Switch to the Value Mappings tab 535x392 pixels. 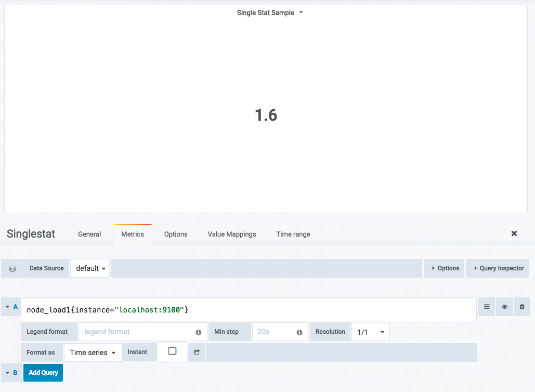[x=232, y=234]
